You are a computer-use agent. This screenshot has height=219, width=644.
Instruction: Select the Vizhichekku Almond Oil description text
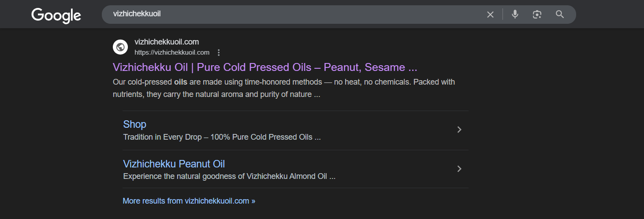[229, 177]
